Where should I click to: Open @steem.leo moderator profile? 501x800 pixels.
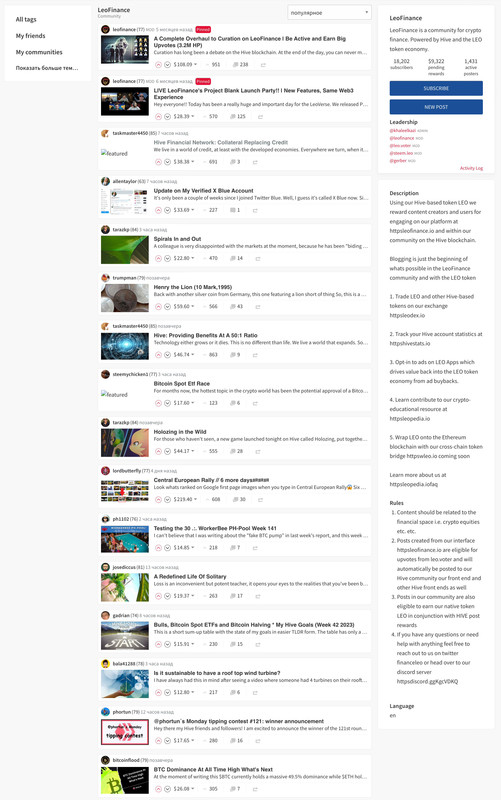[402, 153]
